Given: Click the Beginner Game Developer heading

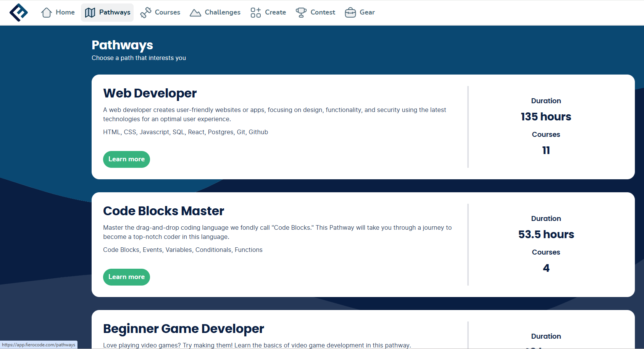Looking at the screenshot, I should (184, 329).
